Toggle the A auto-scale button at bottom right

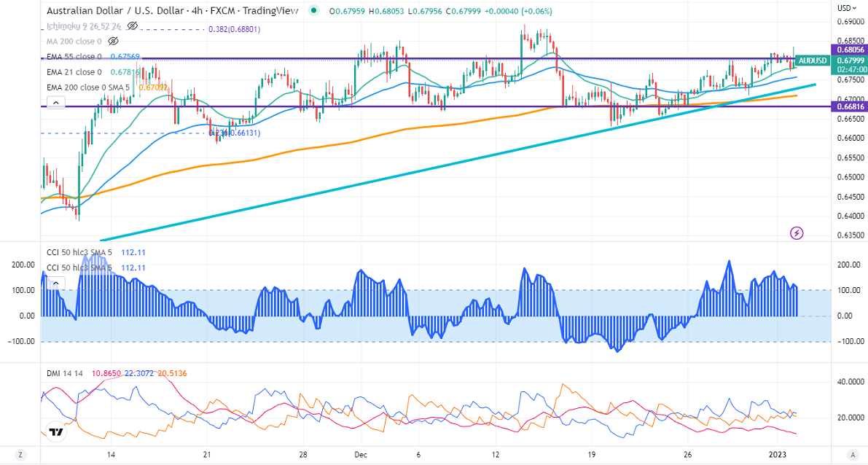(853, 455)
